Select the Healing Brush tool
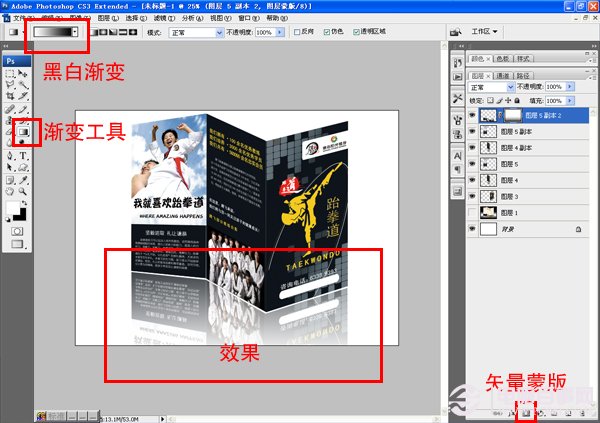The height and width of the screenshot is (423, 600). coord(10,109)
